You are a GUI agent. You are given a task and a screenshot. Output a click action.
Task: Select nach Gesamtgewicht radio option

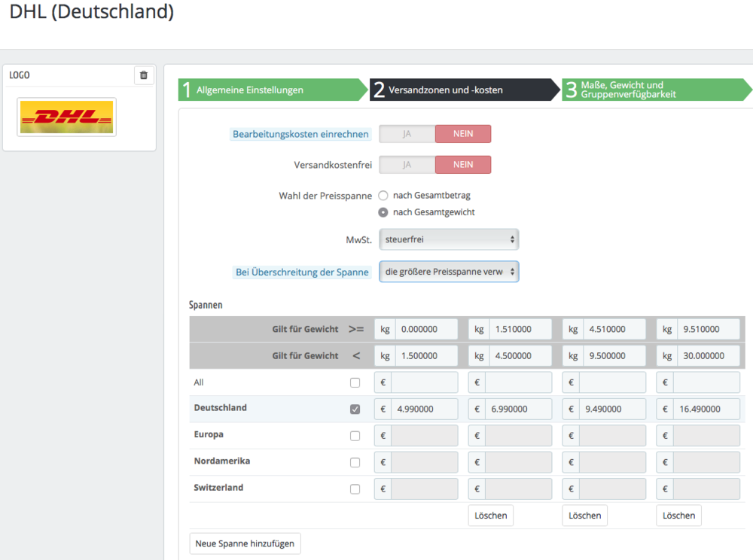pyautogui.click(x=383, y=212)
